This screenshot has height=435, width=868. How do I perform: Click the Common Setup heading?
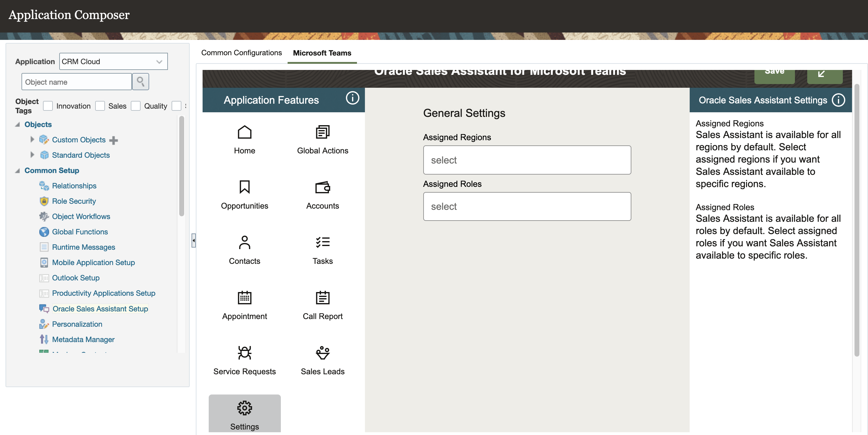click(x=52, y=171)
